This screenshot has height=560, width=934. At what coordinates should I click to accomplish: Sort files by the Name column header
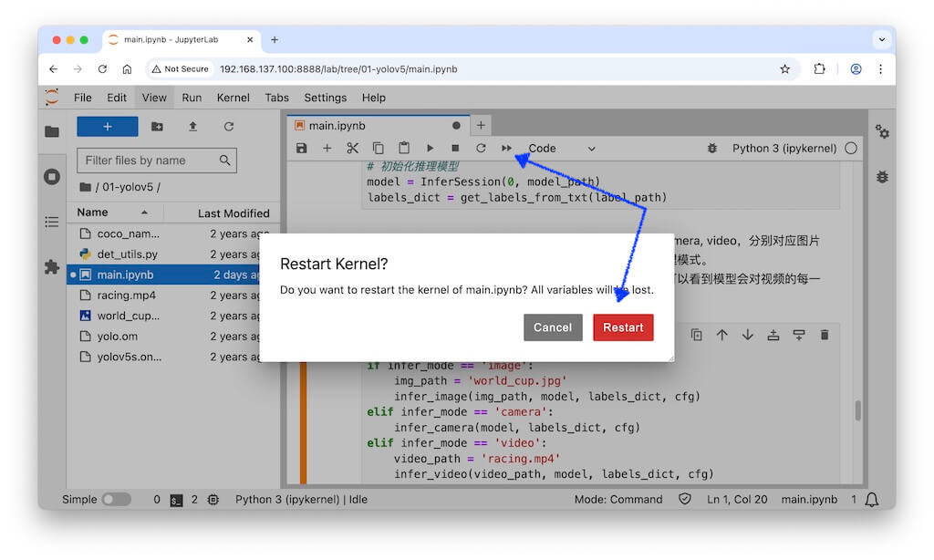tap(93, 213)
